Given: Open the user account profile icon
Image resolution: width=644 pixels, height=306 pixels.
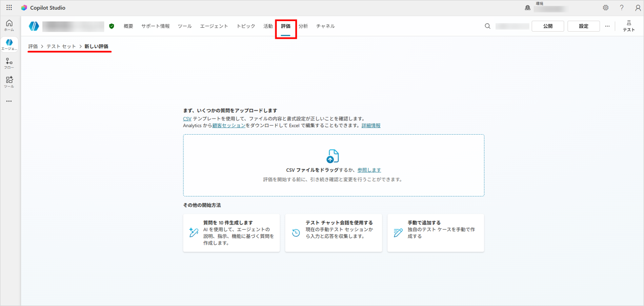Looking at the screenshot, I should [x=637, y=8].
